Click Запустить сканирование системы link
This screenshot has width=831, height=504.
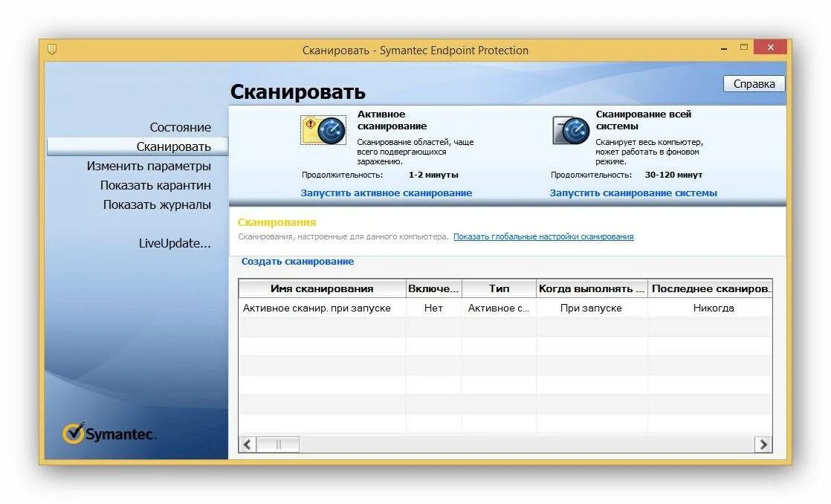633,193
